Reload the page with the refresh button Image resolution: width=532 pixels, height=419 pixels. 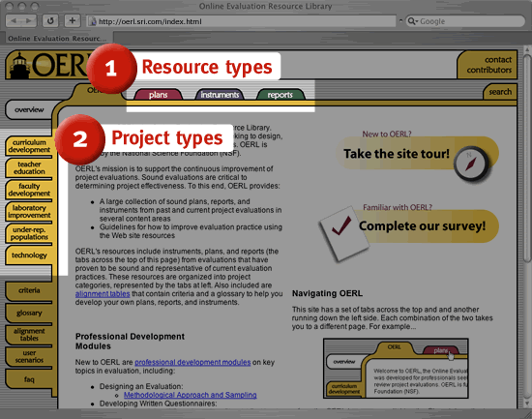[50, 21]
